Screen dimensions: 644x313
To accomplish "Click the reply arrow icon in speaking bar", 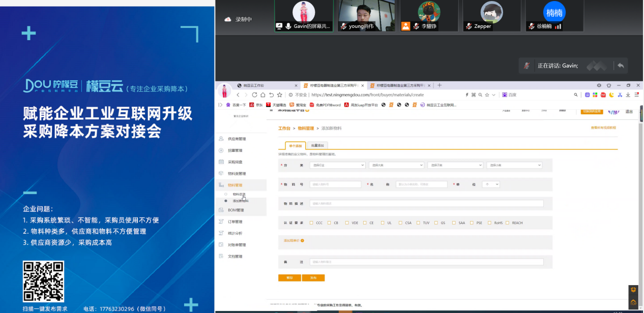I will [x=620, y=66].
